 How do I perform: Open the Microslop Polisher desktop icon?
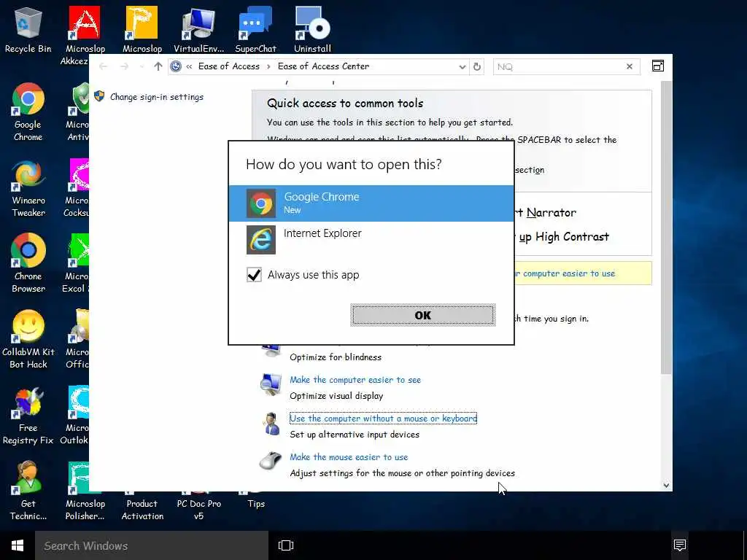[85, 491]
